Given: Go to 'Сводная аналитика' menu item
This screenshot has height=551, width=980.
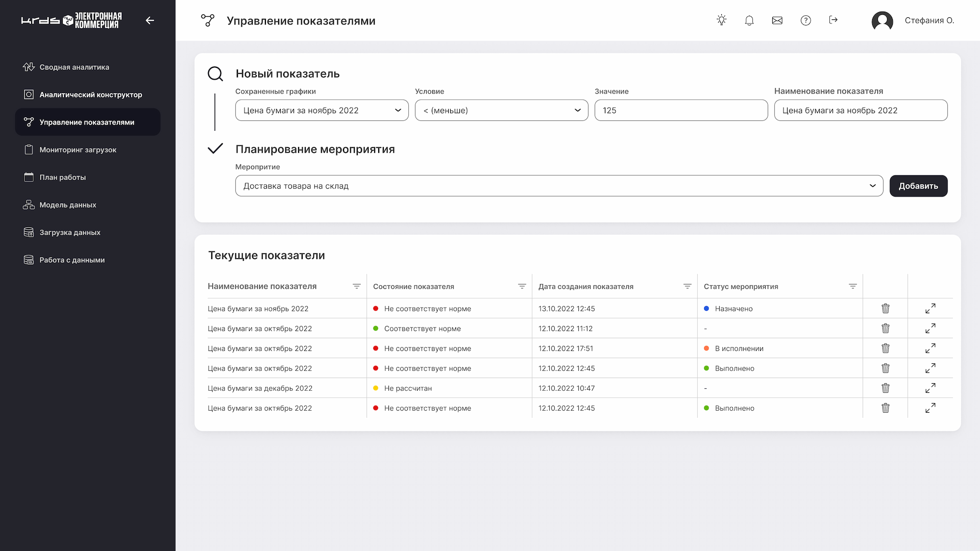Looking at the screenshot, I should point(75,67).
